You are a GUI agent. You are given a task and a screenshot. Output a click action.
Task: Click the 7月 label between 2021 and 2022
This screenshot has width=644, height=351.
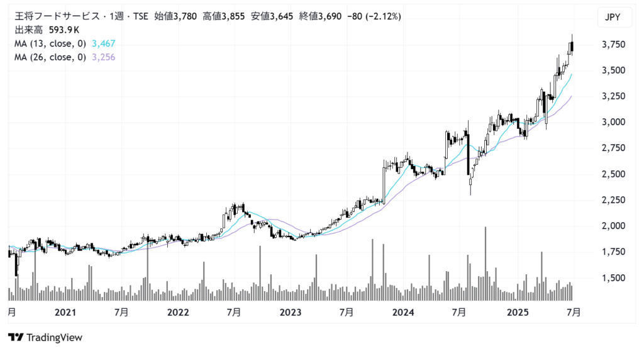click(x=121, y=313)
